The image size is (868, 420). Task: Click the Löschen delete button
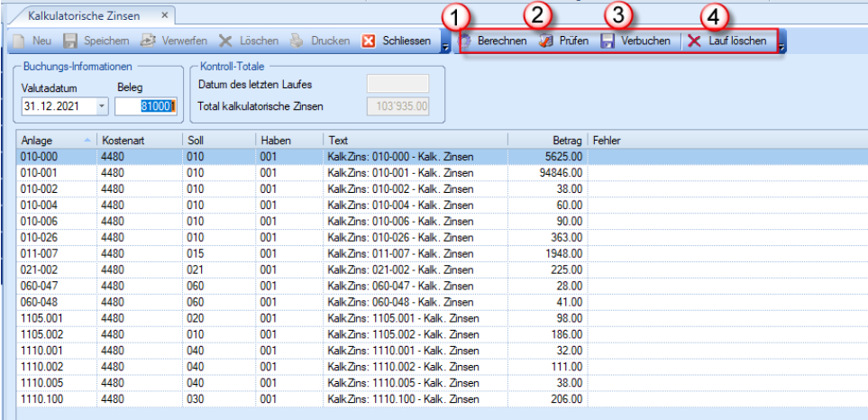[x=246, y=41]
